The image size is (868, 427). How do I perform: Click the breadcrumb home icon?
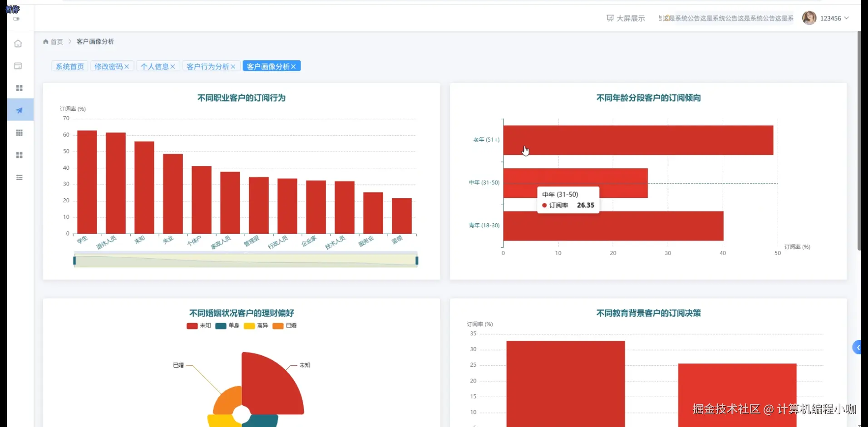click(45, 41)
